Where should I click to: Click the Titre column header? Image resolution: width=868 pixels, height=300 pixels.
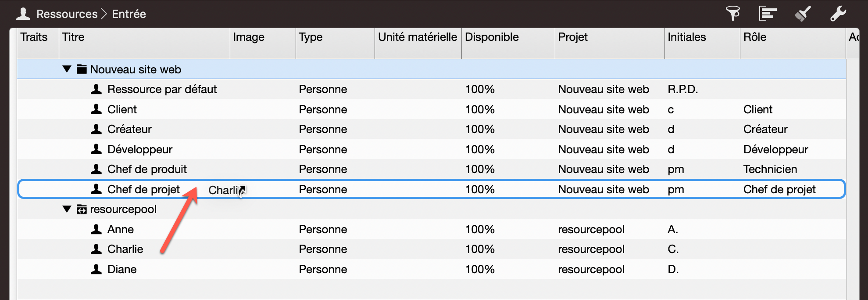coord(73,37)
